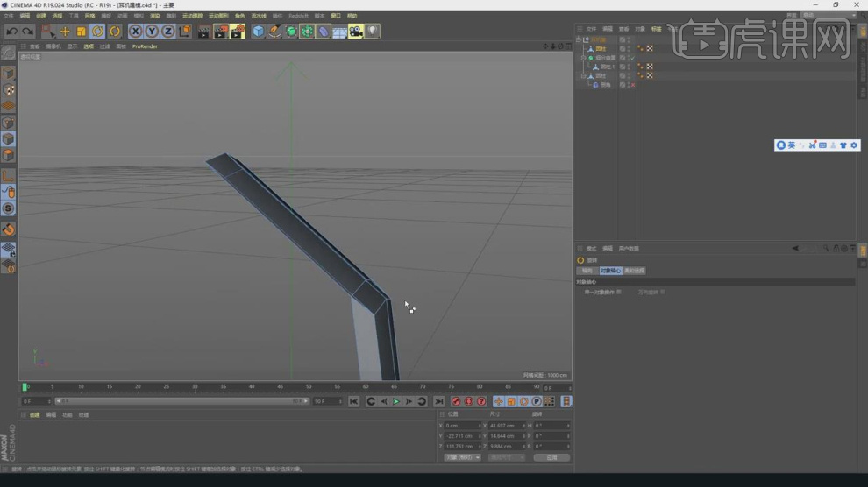Select the Rotate tool in top toolbar
Viewport: 868px width, 487px height.
[98, 32]
